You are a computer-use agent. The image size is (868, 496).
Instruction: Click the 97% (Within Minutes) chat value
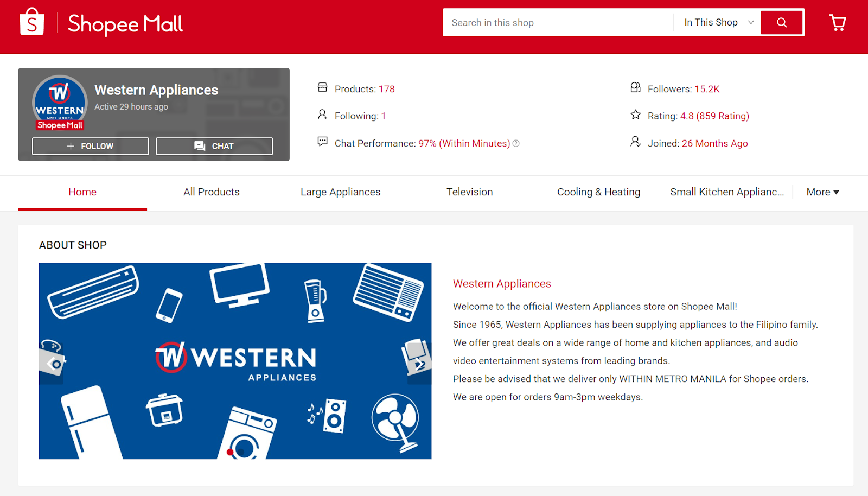(x=464, y=143)
